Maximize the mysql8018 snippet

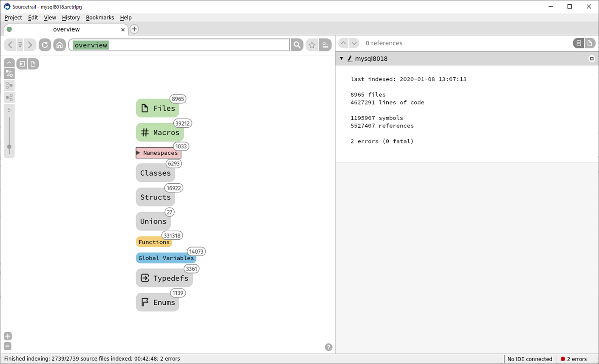591,59
